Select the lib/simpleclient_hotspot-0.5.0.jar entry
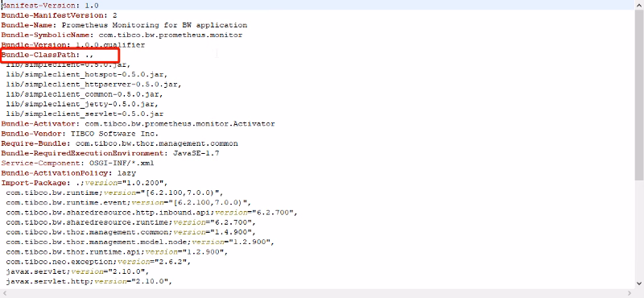The image size is (644, 298). 87,75
